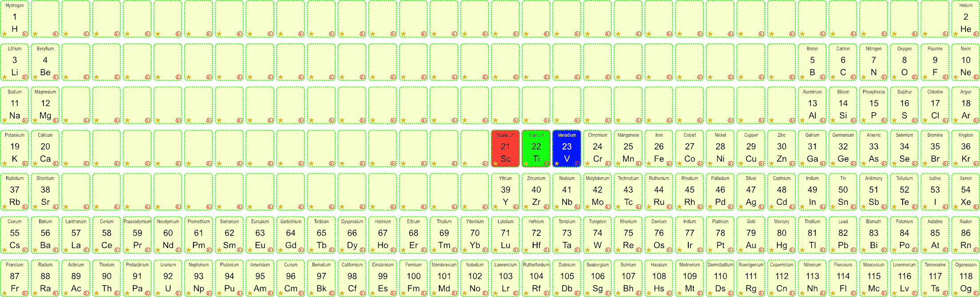The image size is (980, 297).
Task: Choose the Zirconium element card
Action: point(536,192)
